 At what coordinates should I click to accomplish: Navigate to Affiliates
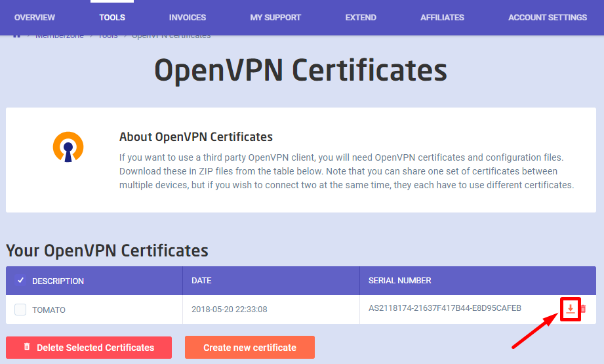(x=442, y=18)
